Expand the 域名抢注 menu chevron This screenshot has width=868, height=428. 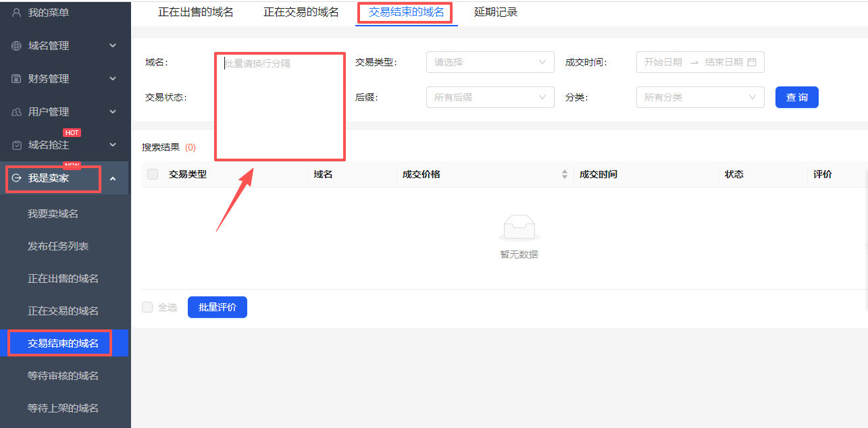113,145
